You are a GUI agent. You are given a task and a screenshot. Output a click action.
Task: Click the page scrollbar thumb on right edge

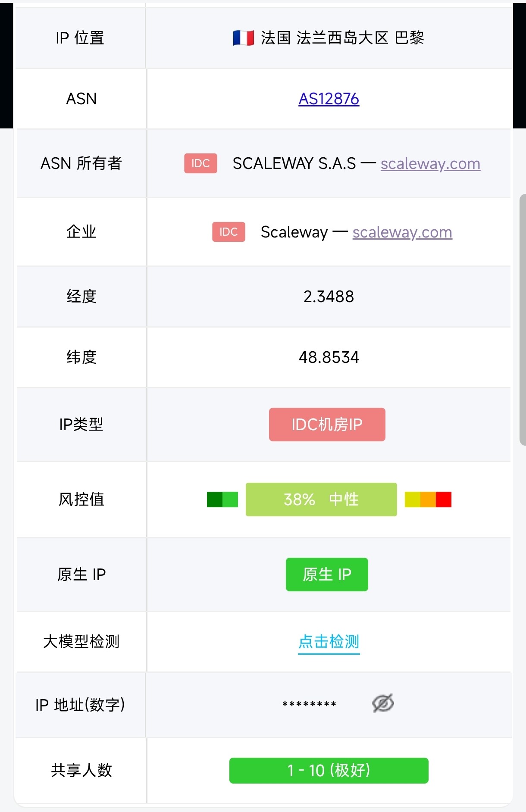(523, 319)
